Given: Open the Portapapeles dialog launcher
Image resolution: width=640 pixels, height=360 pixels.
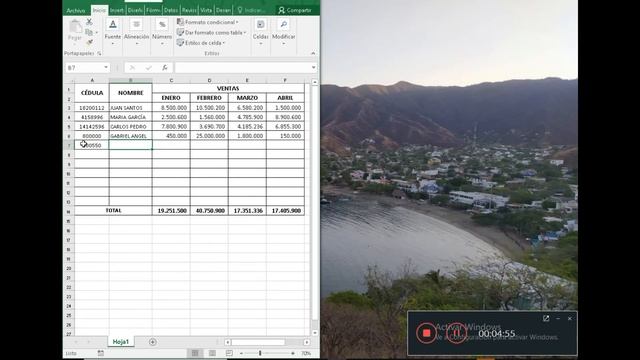Looking at the screenshot, I should point(99,53).
